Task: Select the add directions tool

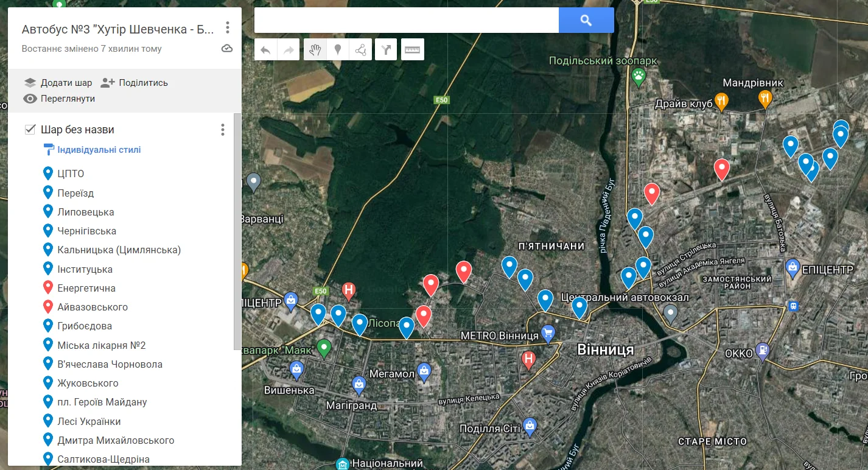Action: coord(386,50)
